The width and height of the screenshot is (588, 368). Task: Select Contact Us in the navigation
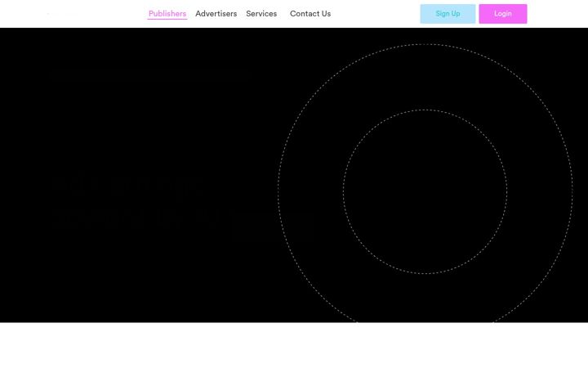[x=310, y=14]
